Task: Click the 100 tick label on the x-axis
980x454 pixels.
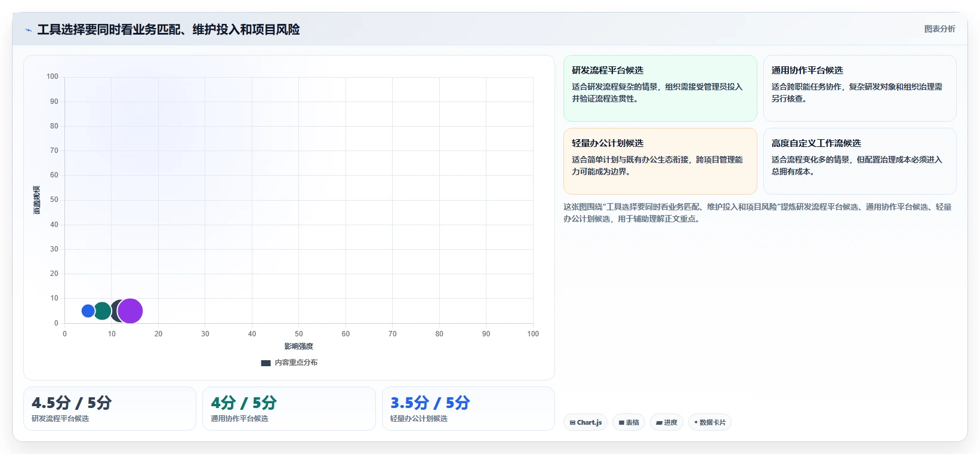Action: tap(533, 334)
